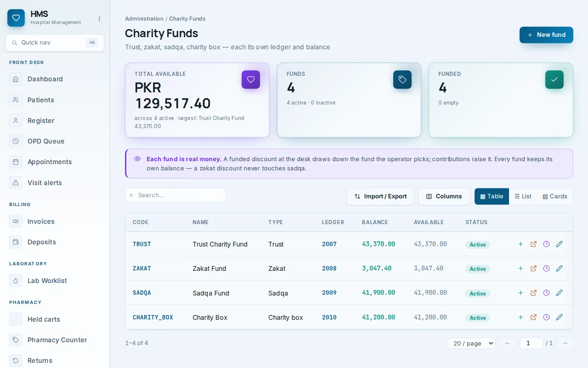The width and height of the screenshot is (588, 368).
Task: Focus the Quick nav search box
Action: click(x=55, y=43)
